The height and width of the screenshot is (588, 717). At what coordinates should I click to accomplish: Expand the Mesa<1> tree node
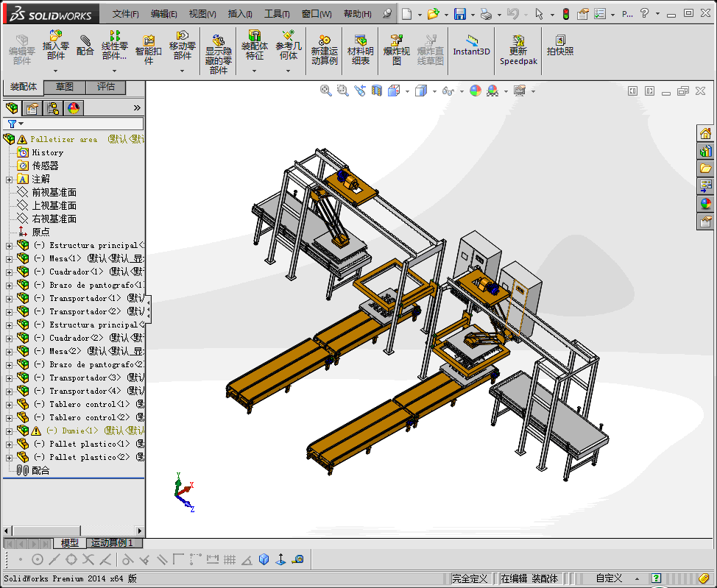[x=9, y=259]
